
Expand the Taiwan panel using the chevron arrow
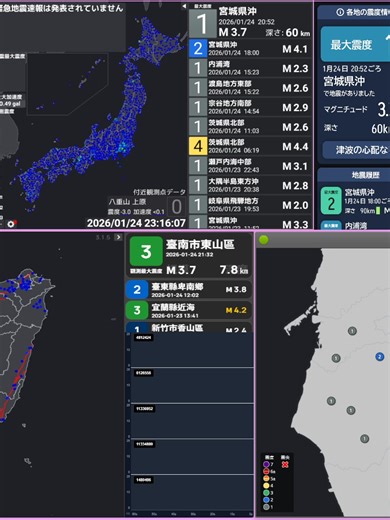pyautogui.click(x=118, y=237)
